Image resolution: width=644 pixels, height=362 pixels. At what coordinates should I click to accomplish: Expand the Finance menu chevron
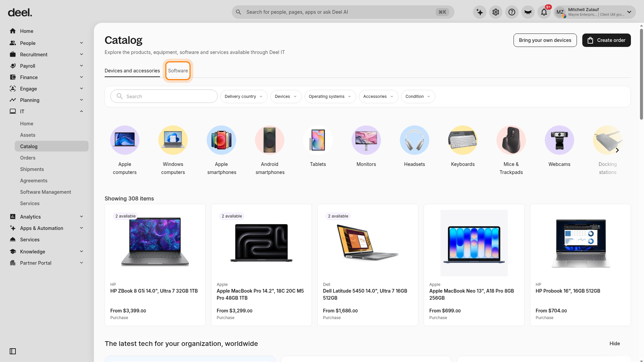[x=82, y=77]
